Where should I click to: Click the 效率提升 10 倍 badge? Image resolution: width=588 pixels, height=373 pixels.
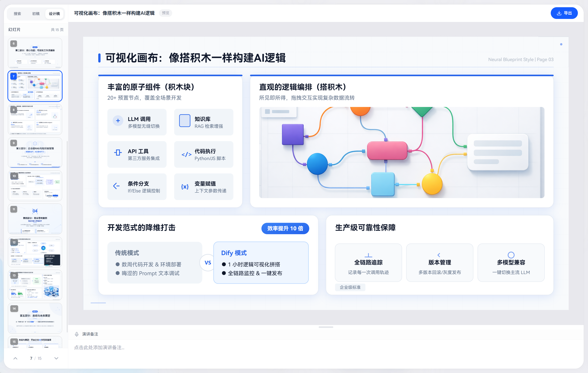[285, 228]
